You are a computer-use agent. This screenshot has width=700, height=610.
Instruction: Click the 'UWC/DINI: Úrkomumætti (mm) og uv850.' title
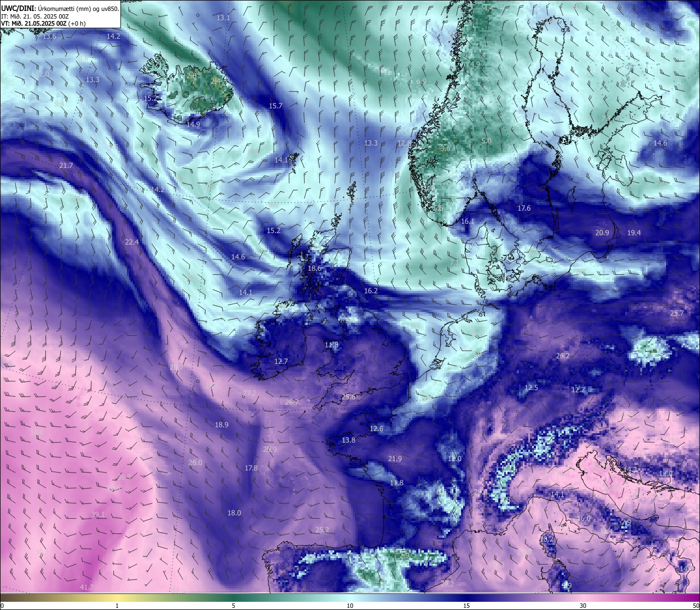coord(60,8)
